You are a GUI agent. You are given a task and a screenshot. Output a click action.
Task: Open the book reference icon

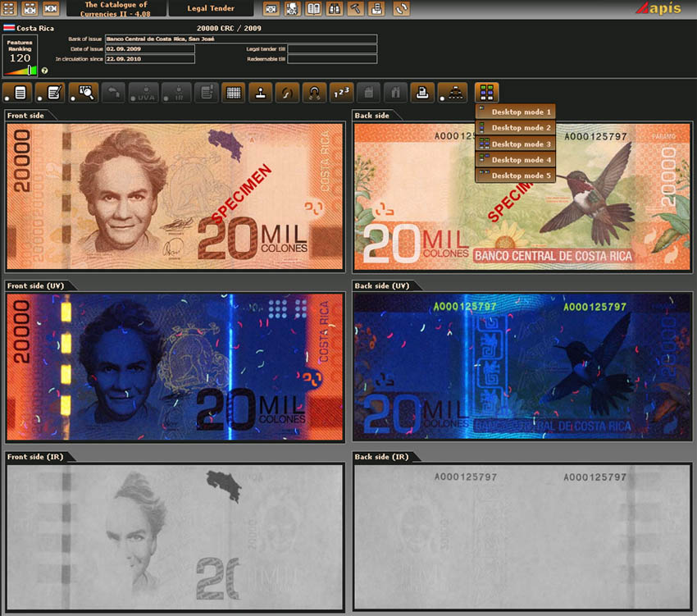[313, 8]
